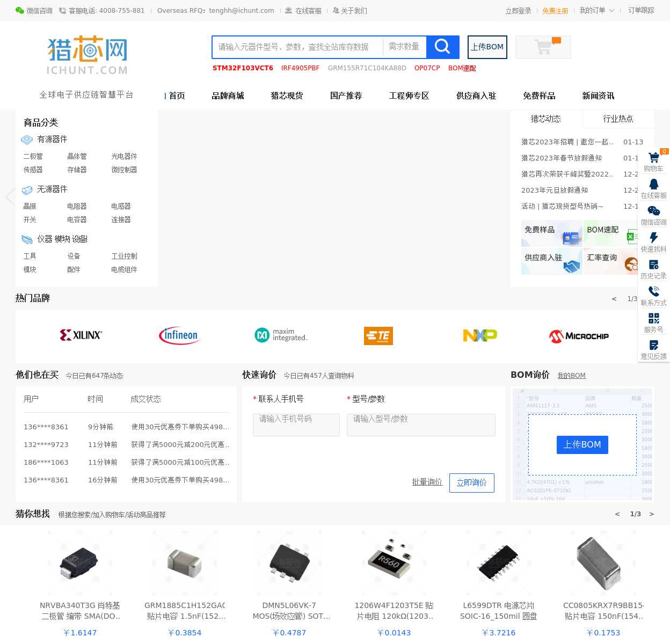Image resolution: width=670 pixels, height=644 pixels.
Task: Click the 在线客服 headset icon in top bar
Action: pos(289,10)
